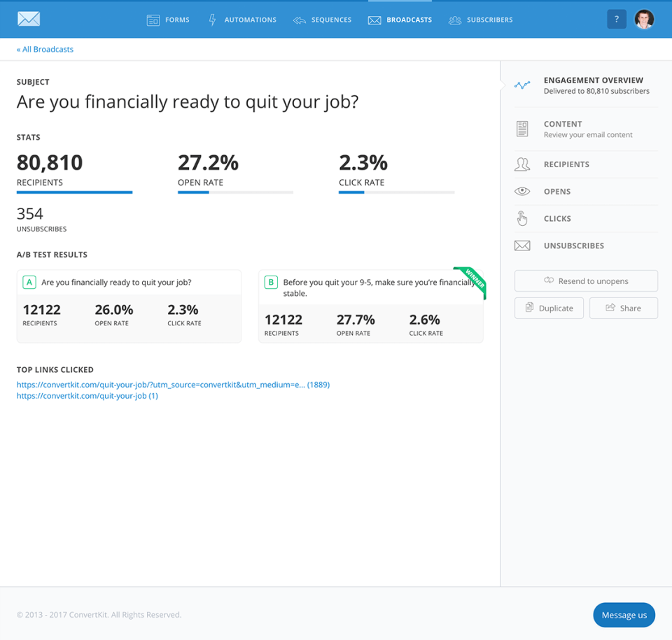
Task: Open the Engagement Overview chart icon
Action: [522, 83]
